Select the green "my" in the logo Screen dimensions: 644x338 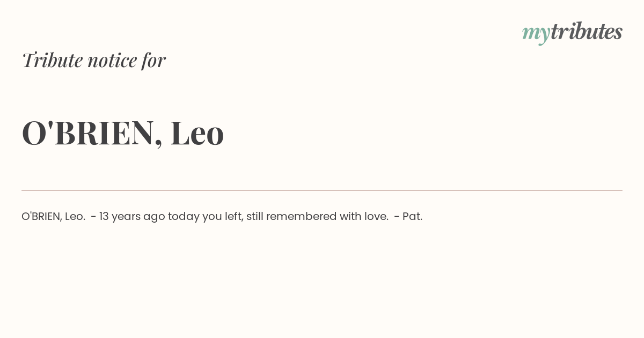[x=536, y=34]
